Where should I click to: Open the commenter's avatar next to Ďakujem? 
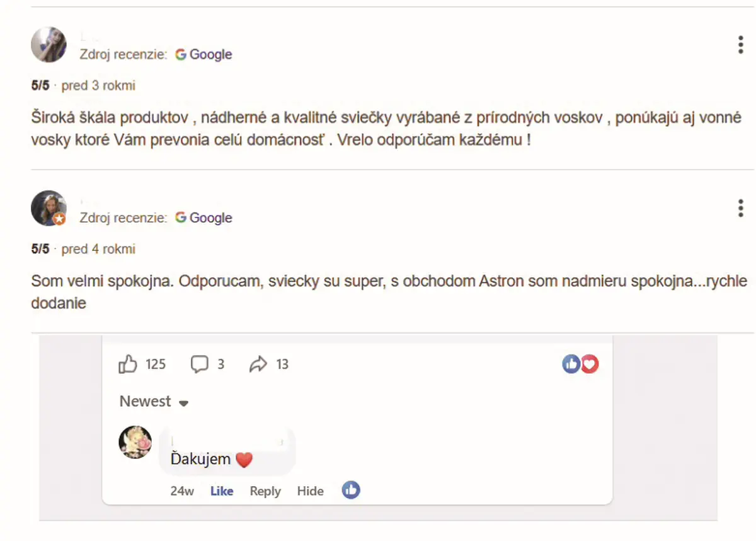click(135, 442)
